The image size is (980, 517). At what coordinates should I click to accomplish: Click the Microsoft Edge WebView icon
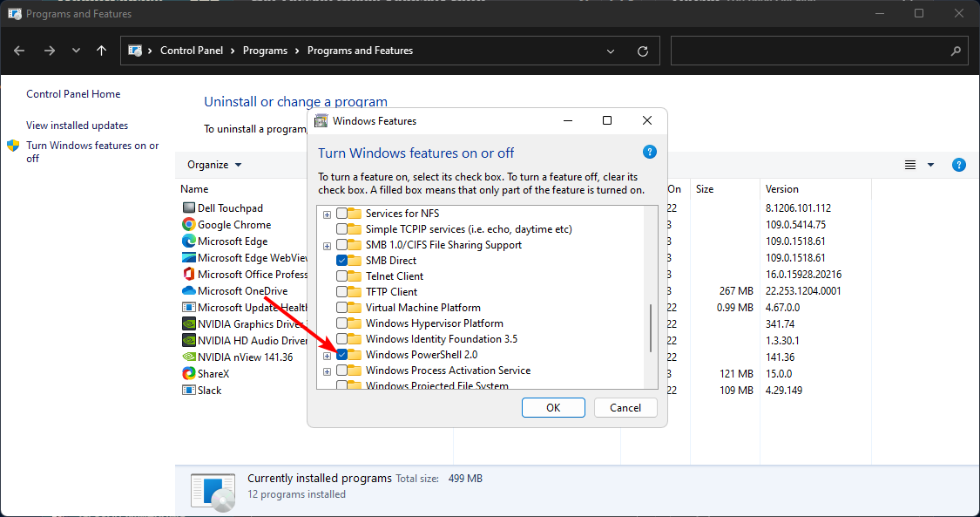[189, 257]
